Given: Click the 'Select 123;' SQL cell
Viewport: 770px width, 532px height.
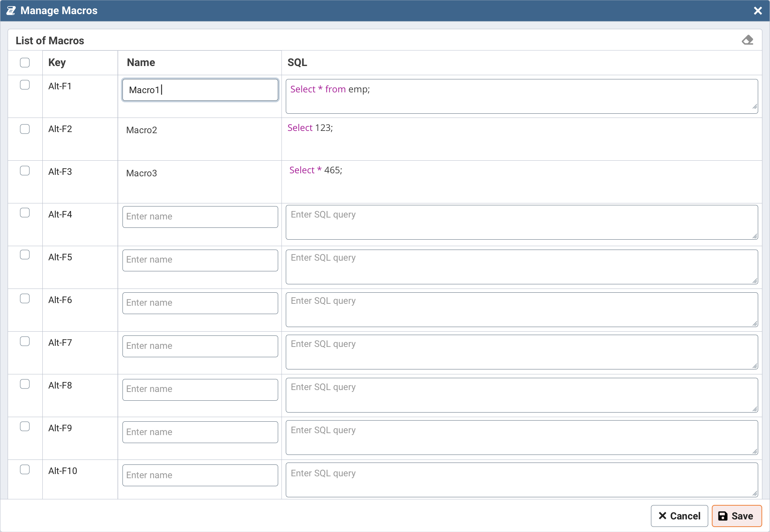Looking at the screenshot, I should tap(310, 128).
